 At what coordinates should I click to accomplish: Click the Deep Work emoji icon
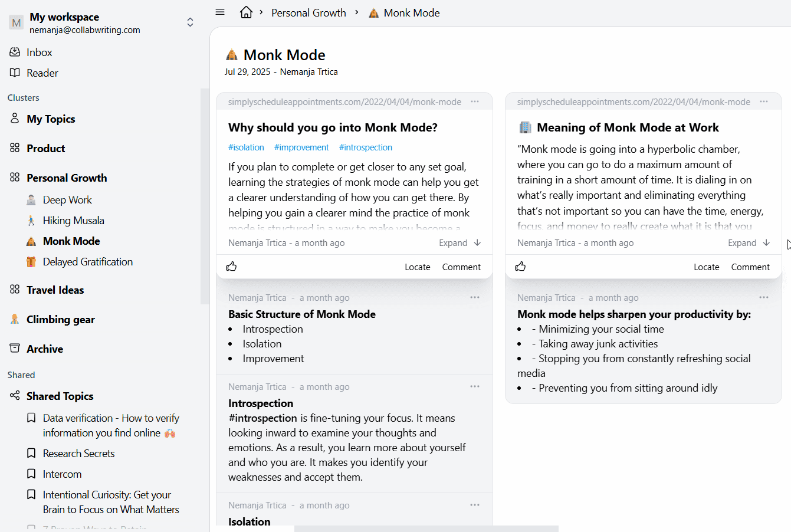pos(31,200)
